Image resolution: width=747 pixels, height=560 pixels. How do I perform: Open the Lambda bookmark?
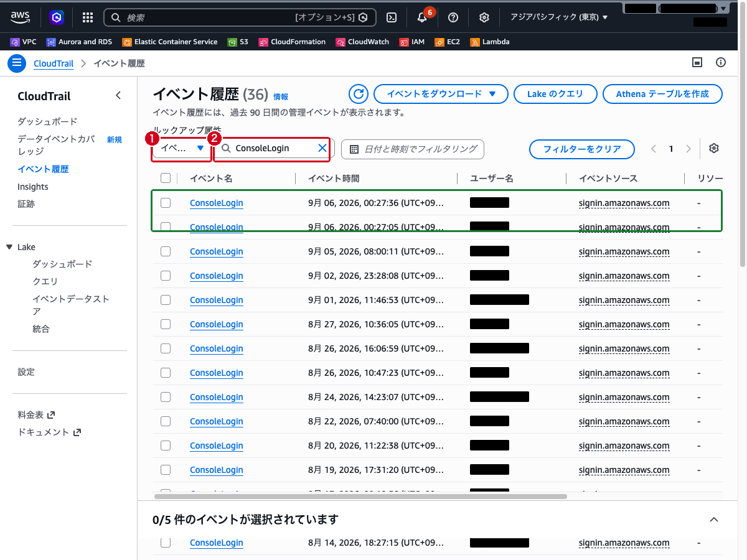[x=490, y=42]
